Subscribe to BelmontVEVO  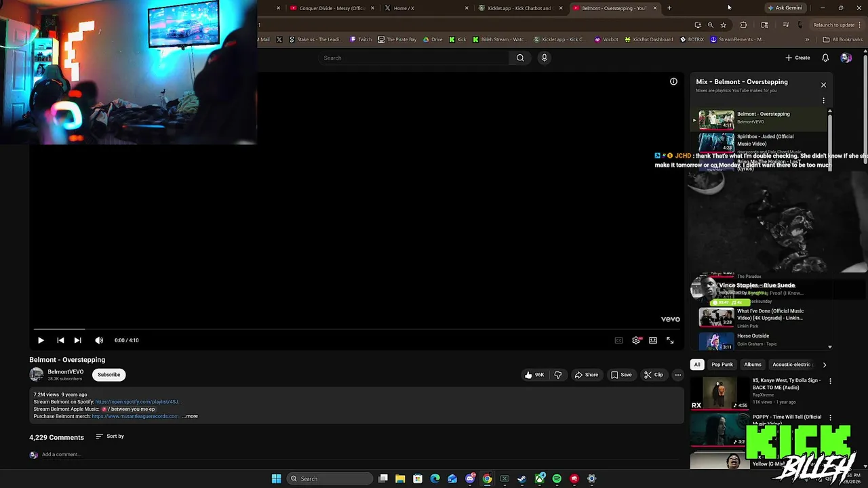[108, 375]
